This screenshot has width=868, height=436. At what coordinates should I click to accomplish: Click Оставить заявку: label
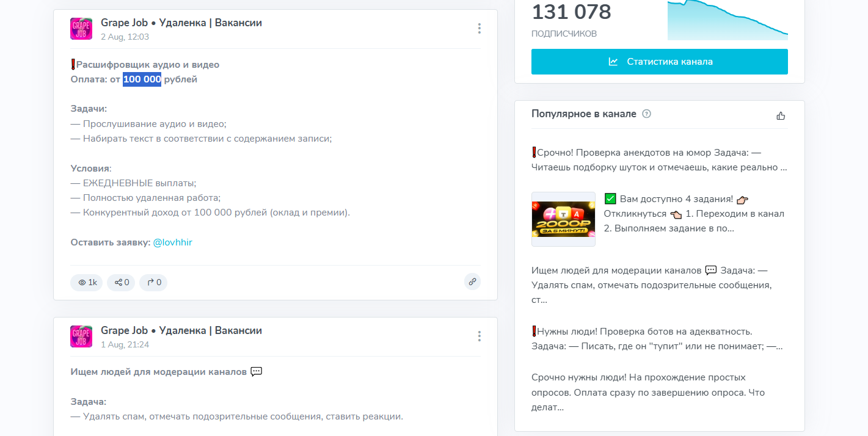(111, 242)
